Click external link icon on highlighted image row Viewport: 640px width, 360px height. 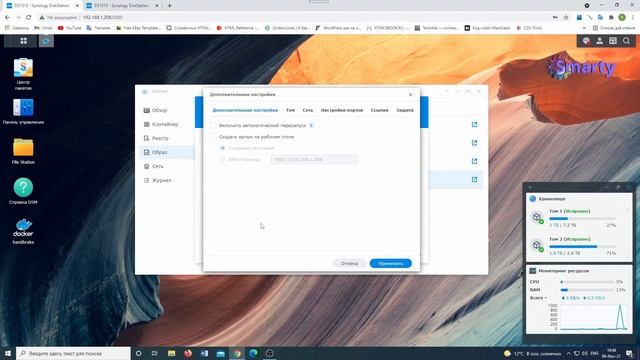[x=474, y=180]
